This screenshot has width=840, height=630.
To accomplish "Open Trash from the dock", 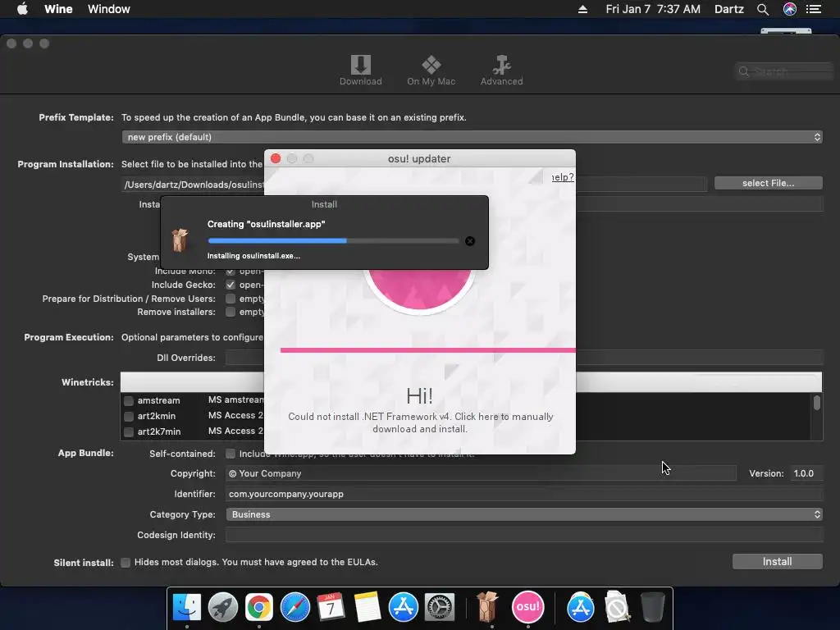I will tap(652, 608).
